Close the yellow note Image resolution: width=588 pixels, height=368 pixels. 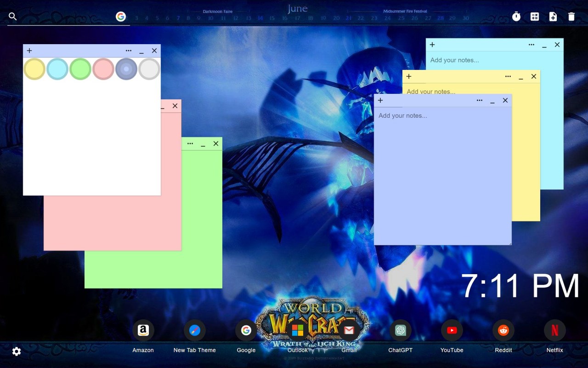click(x=534, y=76)
